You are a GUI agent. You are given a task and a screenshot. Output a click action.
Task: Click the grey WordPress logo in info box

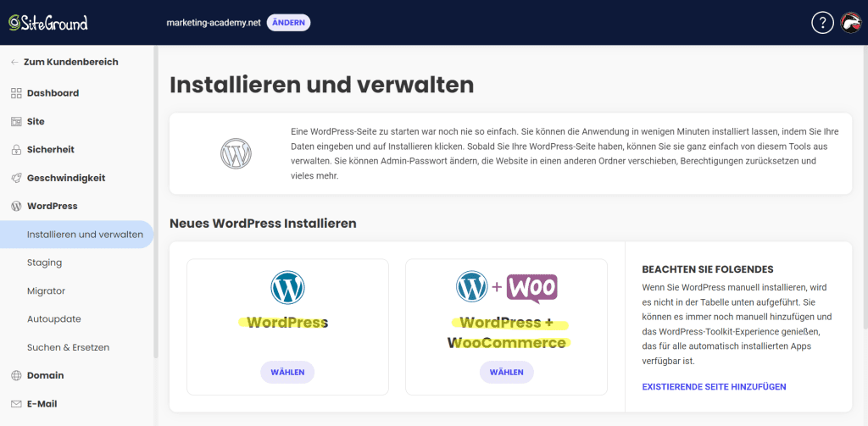tap(236, 154)
